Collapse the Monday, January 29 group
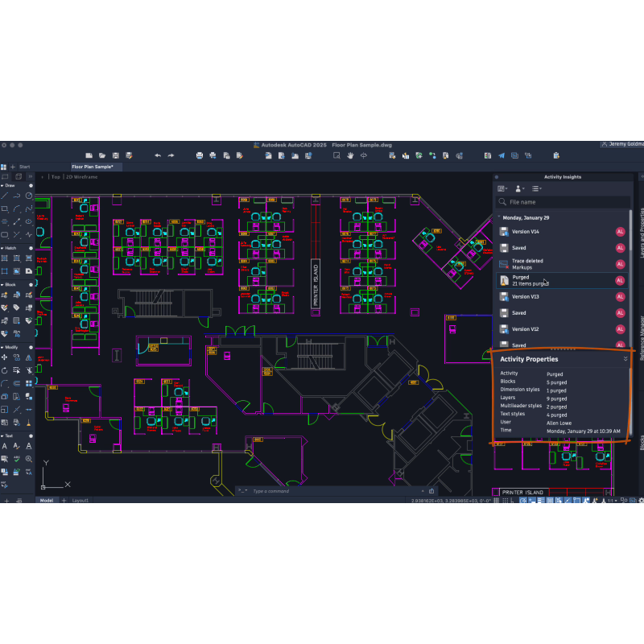 point(498,217)
